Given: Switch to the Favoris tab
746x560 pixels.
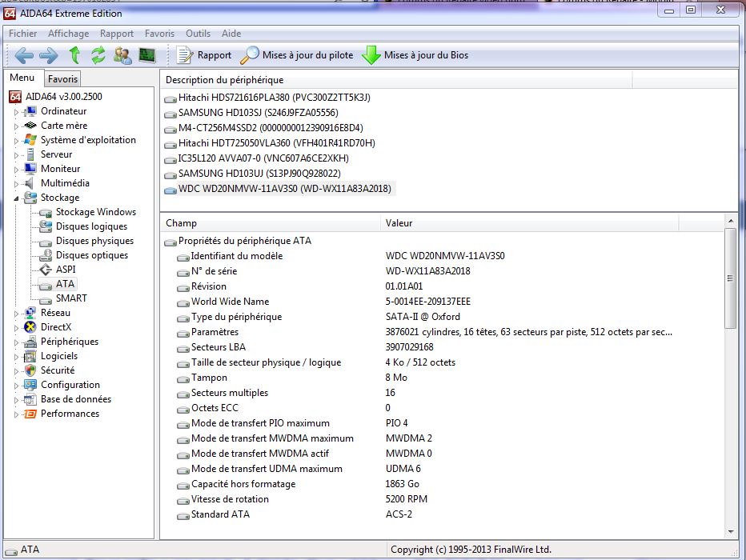Looking at the screenshot, I should tap(62, 79).
